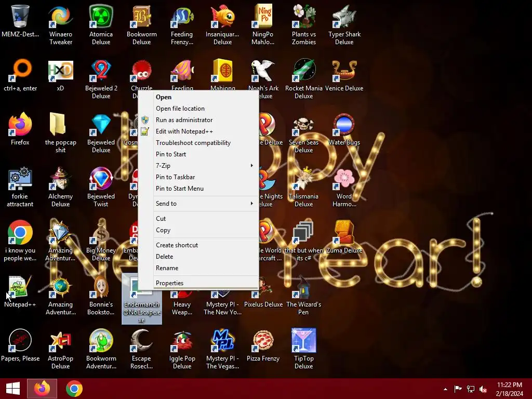Viewport: 532px width, 399px height.
Task: Select Insaniquarium Deluxe goldfish icon
Action: pyautogui.click(x=222, y=16)
